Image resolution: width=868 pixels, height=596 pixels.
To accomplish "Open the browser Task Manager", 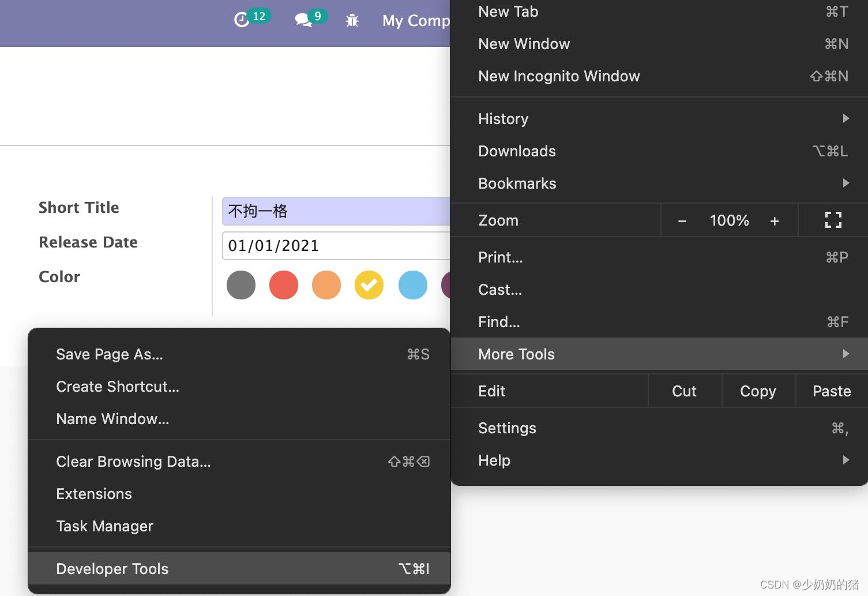I will tap(104, 526).
